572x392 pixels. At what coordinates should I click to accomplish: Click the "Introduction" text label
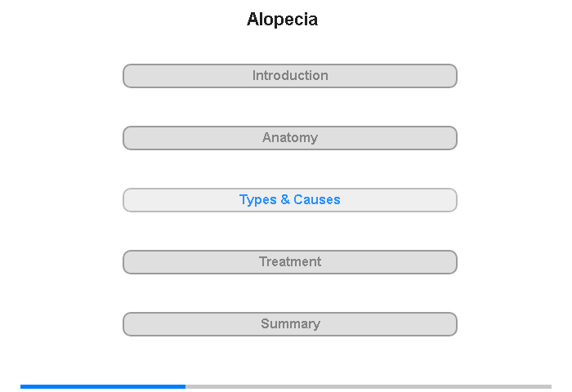coord(290,76)
